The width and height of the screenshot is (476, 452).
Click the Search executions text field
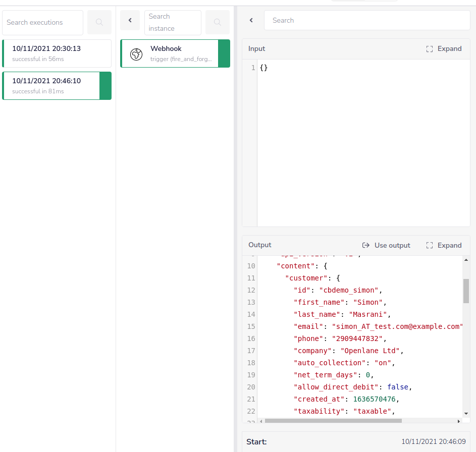tap(42, 22)
